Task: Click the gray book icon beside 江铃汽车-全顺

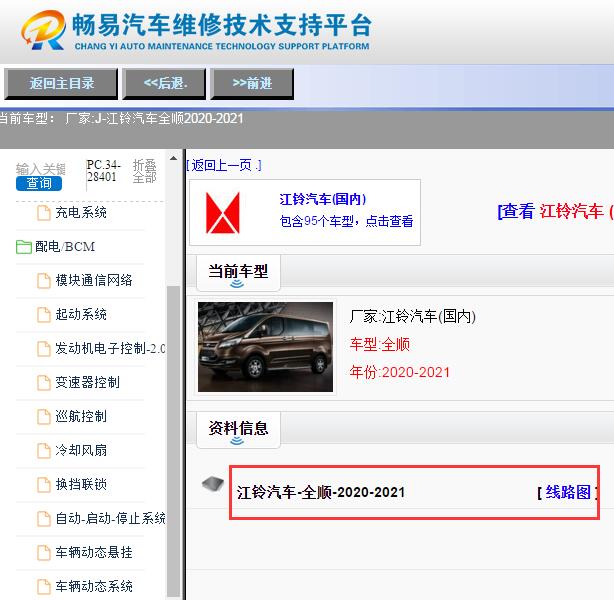Action: (x=213, y=484)
